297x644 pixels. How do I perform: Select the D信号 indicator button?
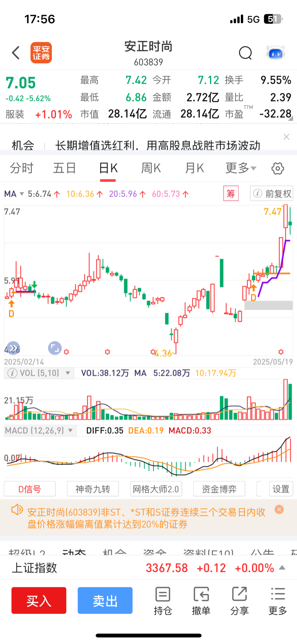click(30, 489)
